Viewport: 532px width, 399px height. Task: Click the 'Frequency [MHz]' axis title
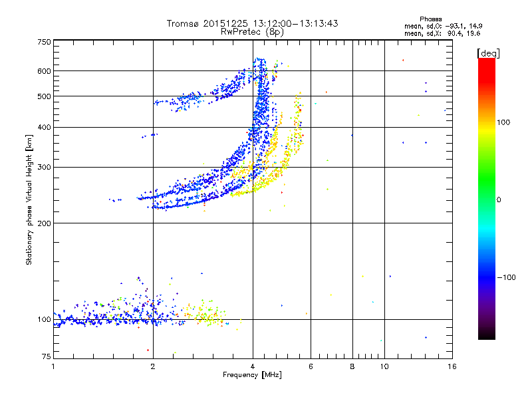(x=252, y=375)
